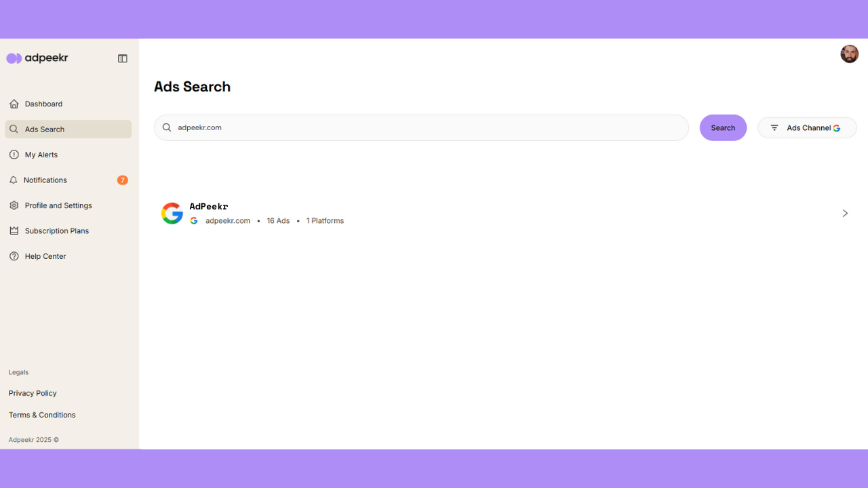The width and height of the screenshot is (868, 488).
Task: Click the notification count badge showing 7
Action: 122,180
